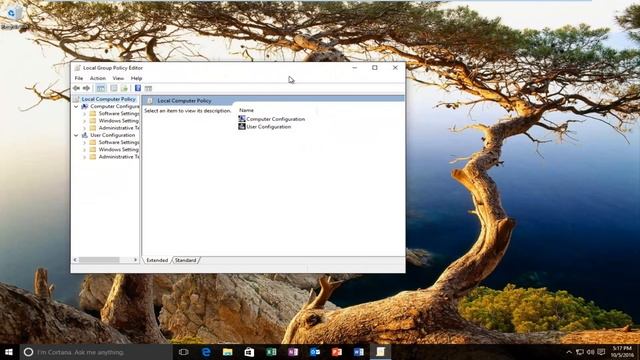Click the network icon in system tray
This screenshot has height=360, width=640.
580,352
